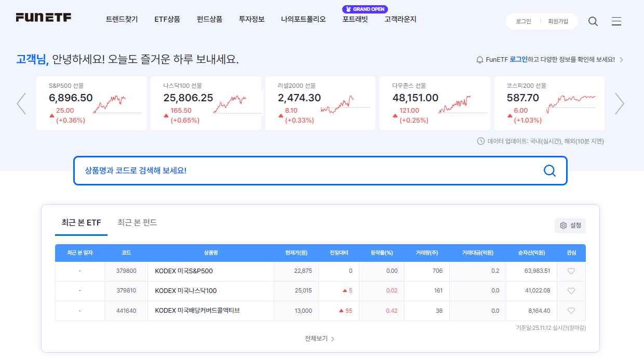This screenshot has width=644, height=360.
Task: Expand notification message chevron arrow
Action: coord(622,60)
